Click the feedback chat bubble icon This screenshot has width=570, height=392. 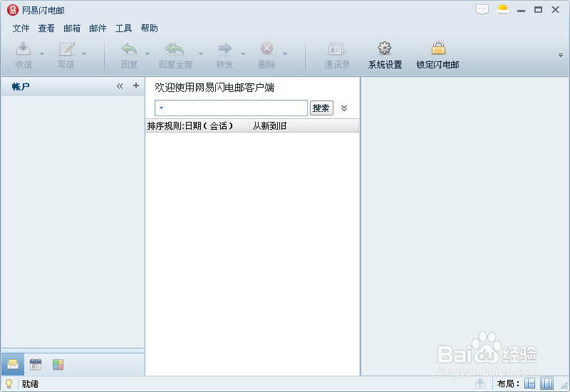pyautogui.click(x=482, y=10)
